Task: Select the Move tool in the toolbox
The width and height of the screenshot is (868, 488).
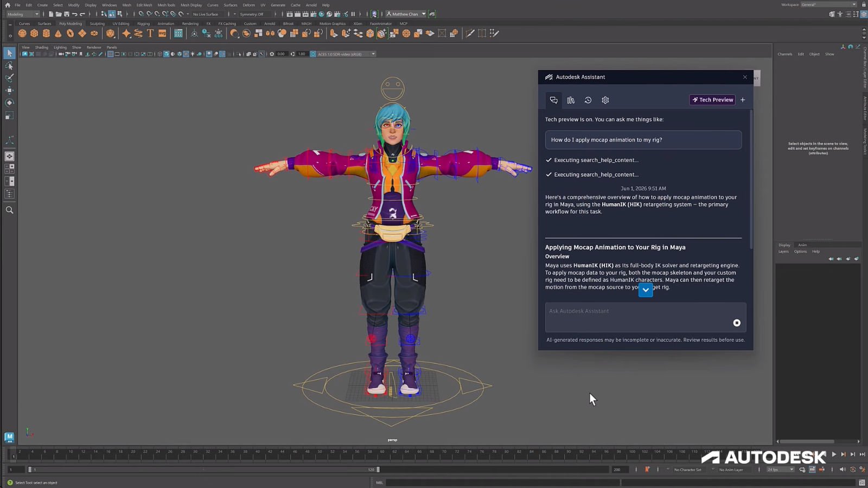Action: pyautogui.click(x=9, y=91)
